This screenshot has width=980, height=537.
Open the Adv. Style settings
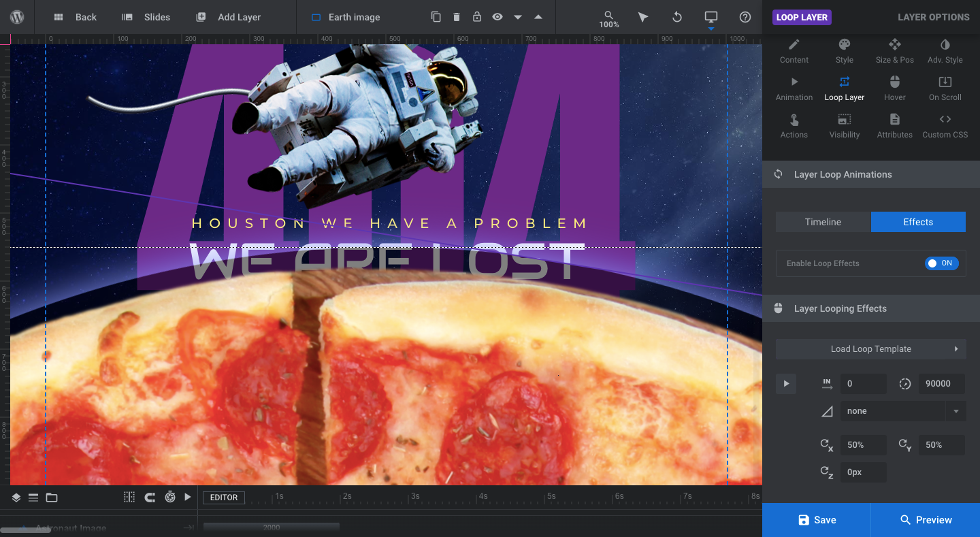pyautogui.click(x=945, y=51)
